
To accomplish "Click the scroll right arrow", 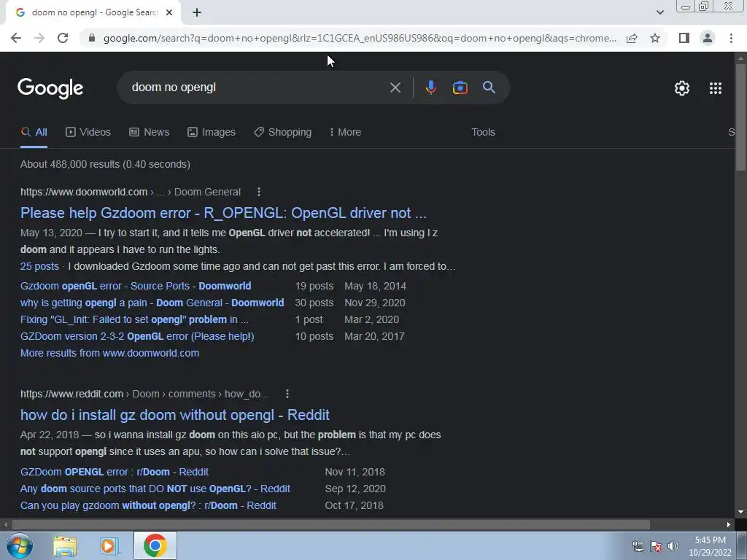I will pos(729,525).
